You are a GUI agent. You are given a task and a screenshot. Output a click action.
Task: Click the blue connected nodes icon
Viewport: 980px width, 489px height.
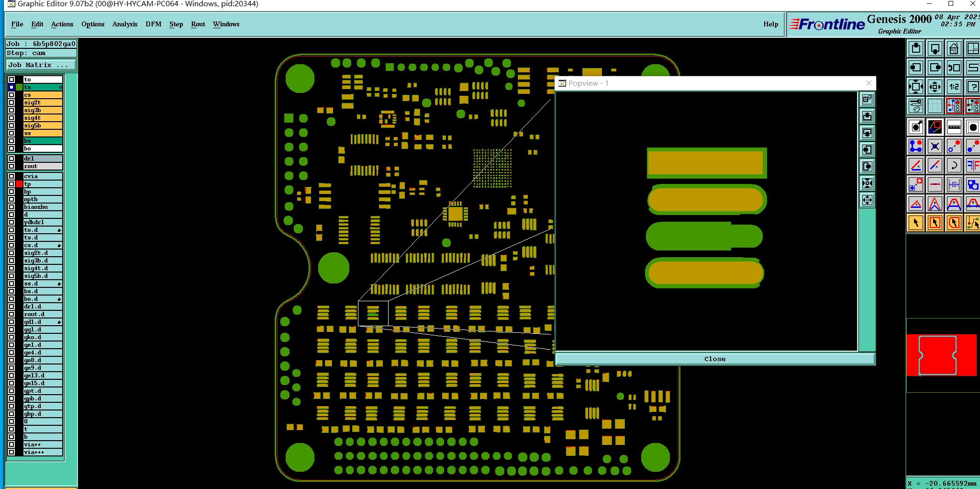pyautogui.click(x=915, y=146)
